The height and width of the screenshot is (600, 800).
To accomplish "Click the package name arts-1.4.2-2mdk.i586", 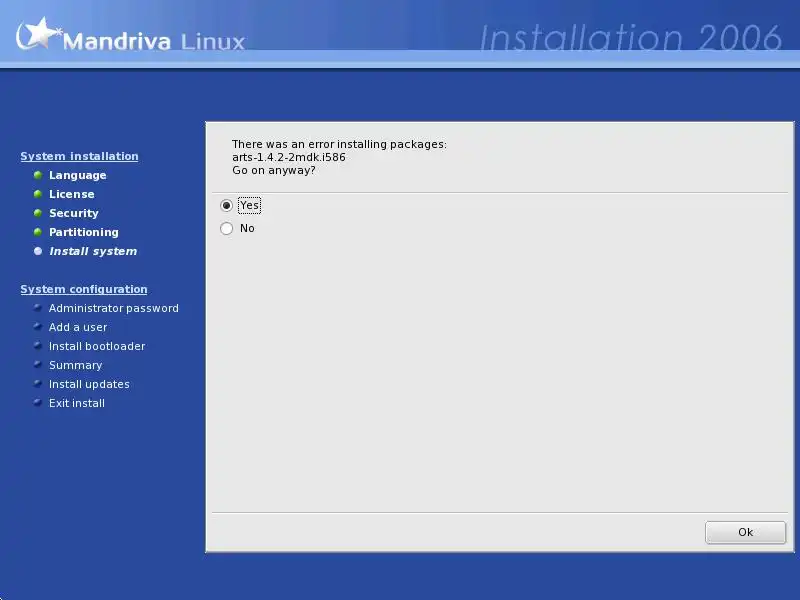I will coord(289,157).
